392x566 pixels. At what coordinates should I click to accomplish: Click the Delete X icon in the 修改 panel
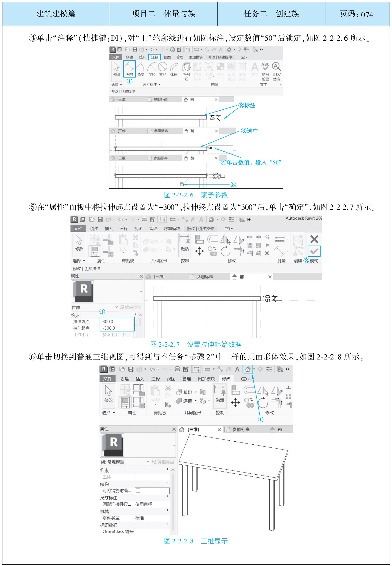267,253
